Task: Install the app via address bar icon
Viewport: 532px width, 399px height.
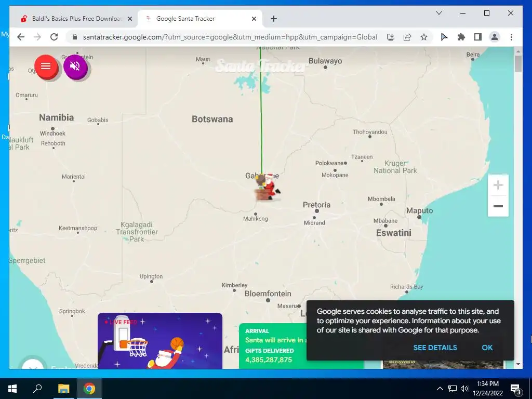Action: pos(391,37)
